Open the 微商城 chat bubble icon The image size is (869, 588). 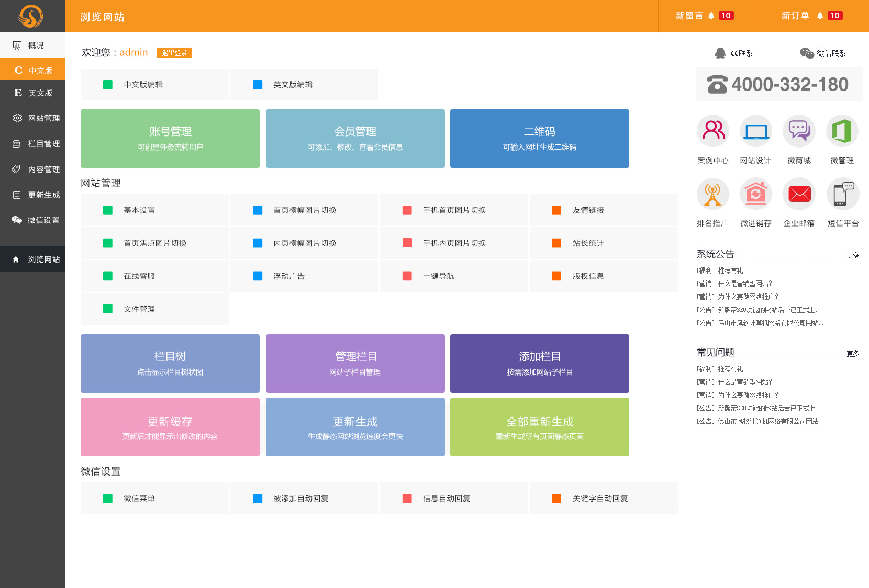pyautogui.click(x=799, y=131)
